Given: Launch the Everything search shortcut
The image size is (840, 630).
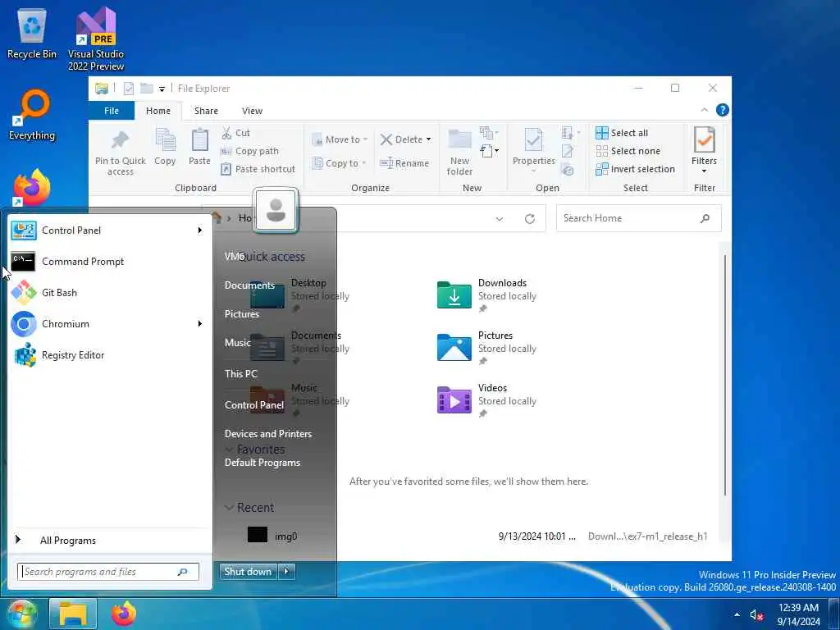Looking at the screenshot, I should 32,115.
